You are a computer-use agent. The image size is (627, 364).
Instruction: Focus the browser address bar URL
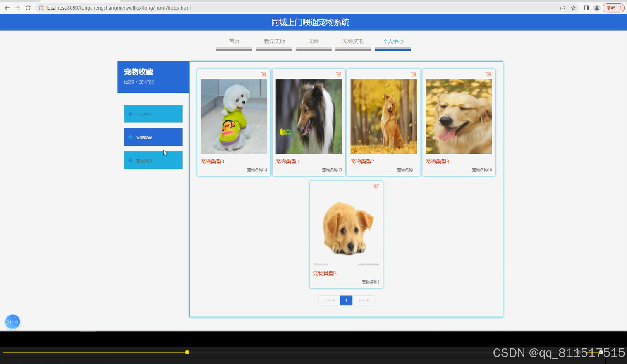tap(118, 8)
